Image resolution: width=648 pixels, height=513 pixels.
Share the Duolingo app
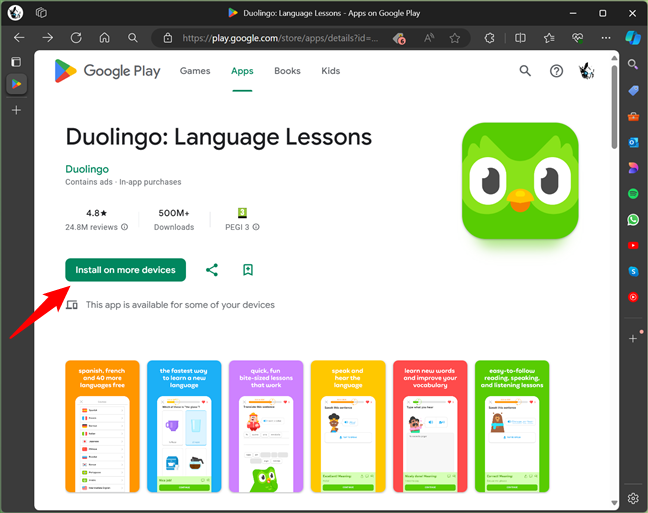[212, 270]
